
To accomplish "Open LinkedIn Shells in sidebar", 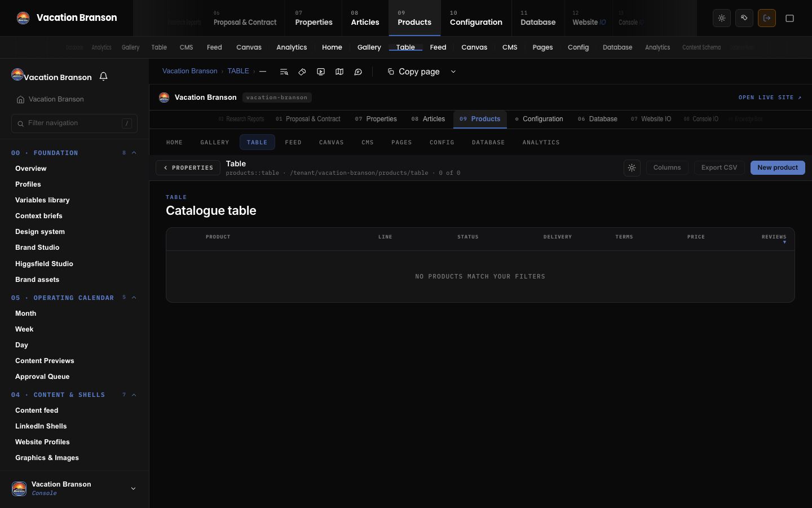I will click(x=41, y=426).
